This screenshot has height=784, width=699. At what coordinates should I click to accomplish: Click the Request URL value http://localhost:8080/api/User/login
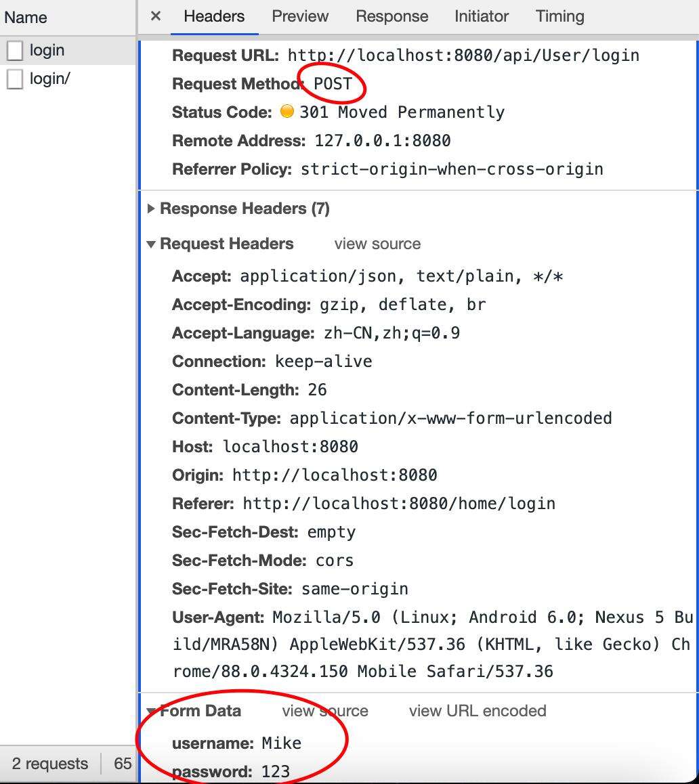(463, 55)
